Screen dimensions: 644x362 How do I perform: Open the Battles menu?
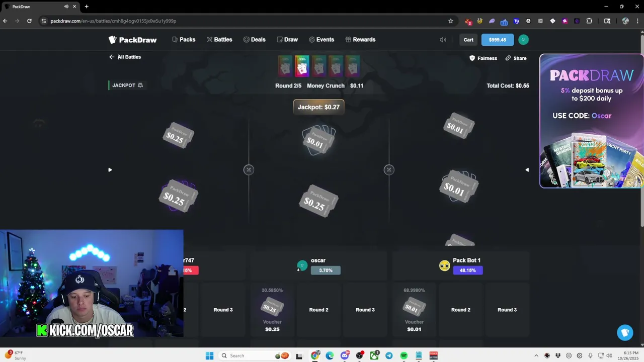point(219,39)
